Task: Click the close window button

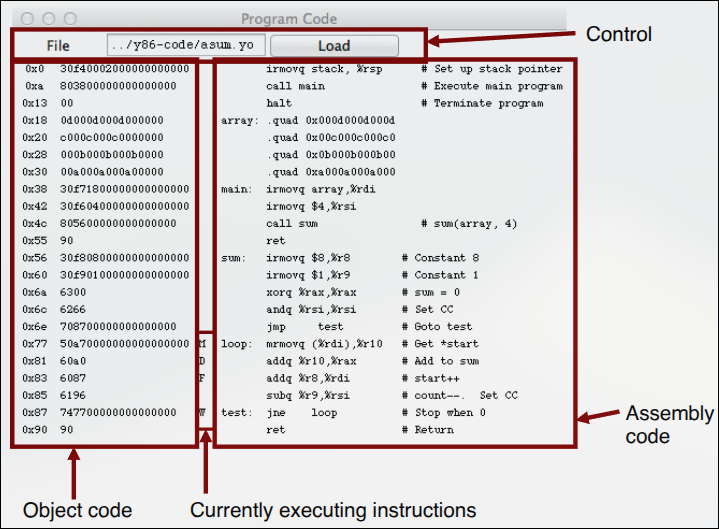Action: 28,18
